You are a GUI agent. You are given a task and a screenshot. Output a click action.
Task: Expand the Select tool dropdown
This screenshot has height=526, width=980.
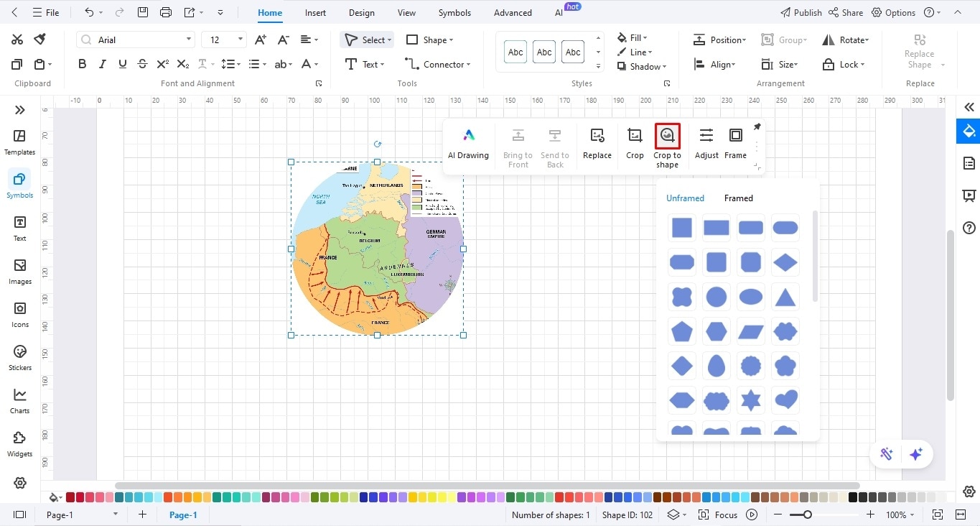point(390,40)
